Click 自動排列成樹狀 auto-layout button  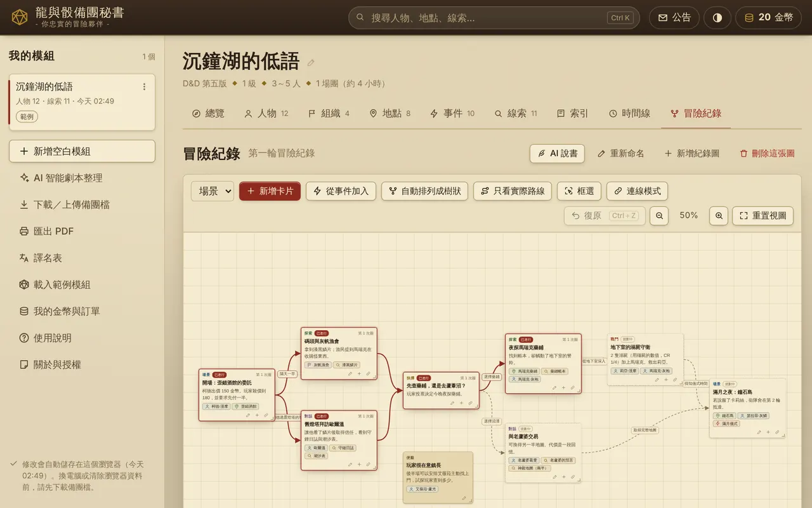click(x=425, y=191)
